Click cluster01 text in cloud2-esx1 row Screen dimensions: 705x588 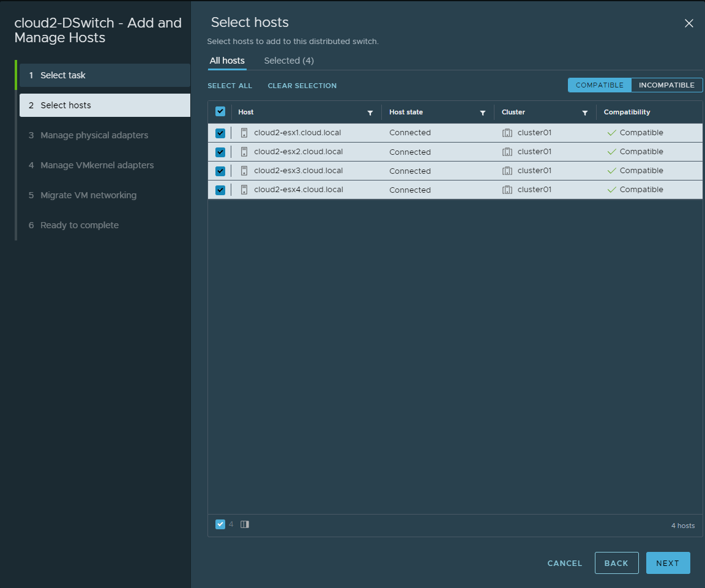click(534, 133)
